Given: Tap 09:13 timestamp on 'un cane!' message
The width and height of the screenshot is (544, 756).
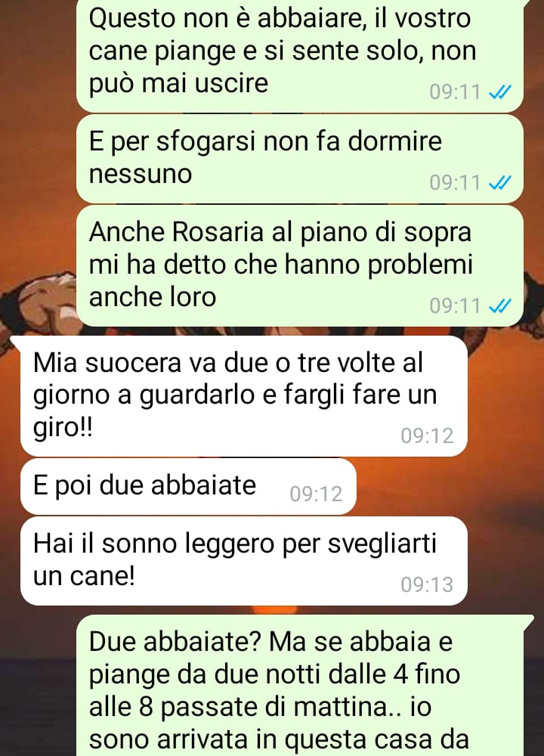Looking at the screenshot, I should 427,584.
